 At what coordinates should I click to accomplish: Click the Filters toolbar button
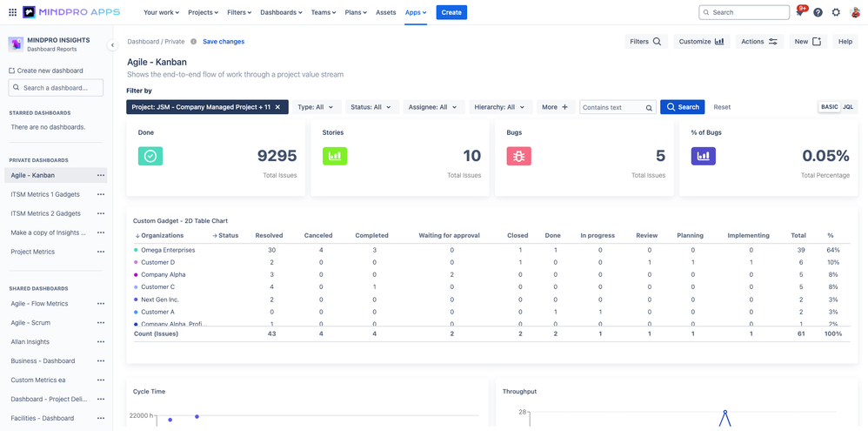click(x=645, y=42)
